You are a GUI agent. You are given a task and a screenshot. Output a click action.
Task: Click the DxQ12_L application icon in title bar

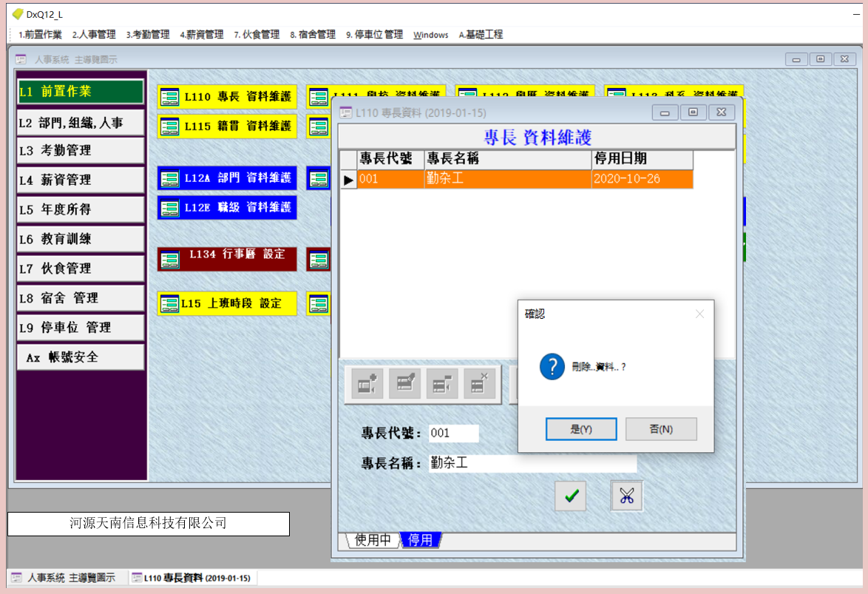coord(18,14)
